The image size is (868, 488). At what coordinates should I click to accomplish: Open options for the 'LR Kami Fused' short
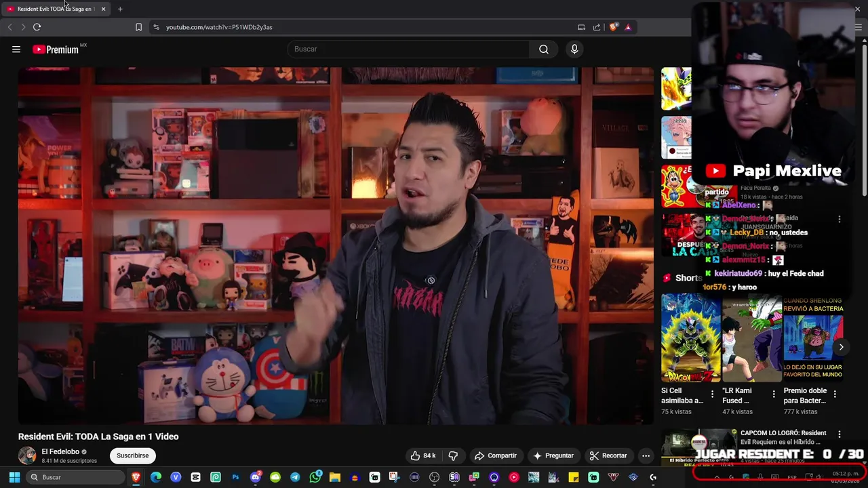[774, 394]
